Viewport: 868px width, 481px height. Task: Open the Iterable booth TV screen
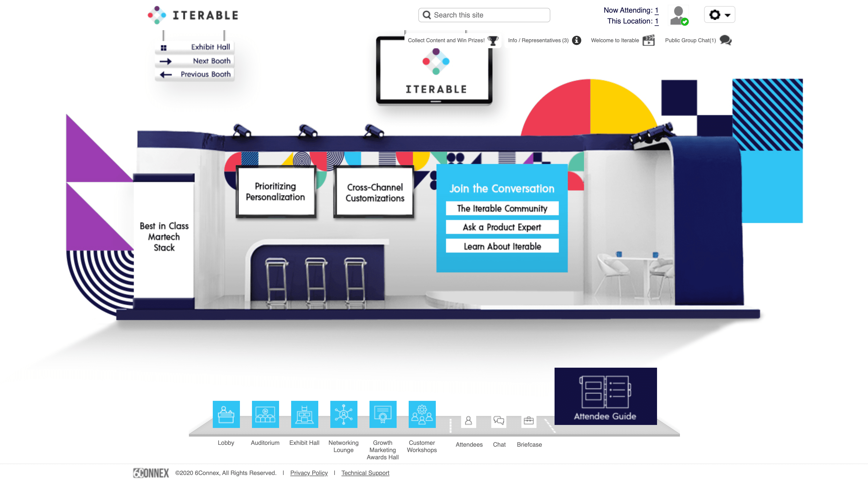point(434,70)
